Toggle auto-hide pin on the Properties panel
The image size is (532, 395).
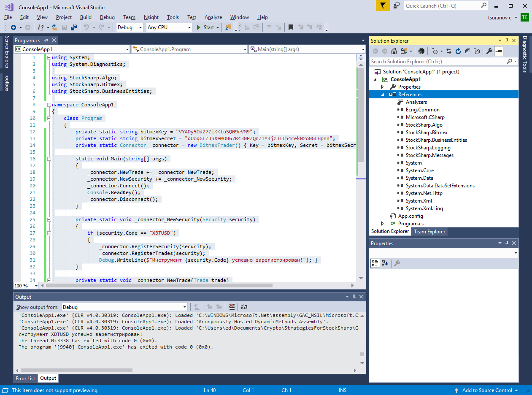point(507,243)
